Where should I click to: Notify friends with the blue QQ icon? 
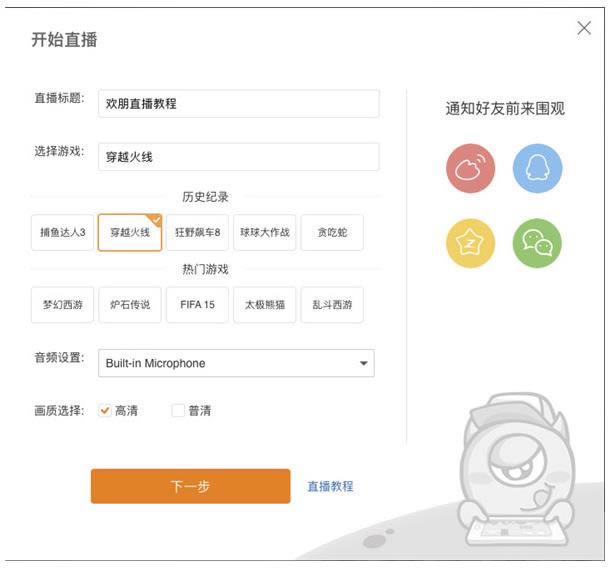(537, 168)
